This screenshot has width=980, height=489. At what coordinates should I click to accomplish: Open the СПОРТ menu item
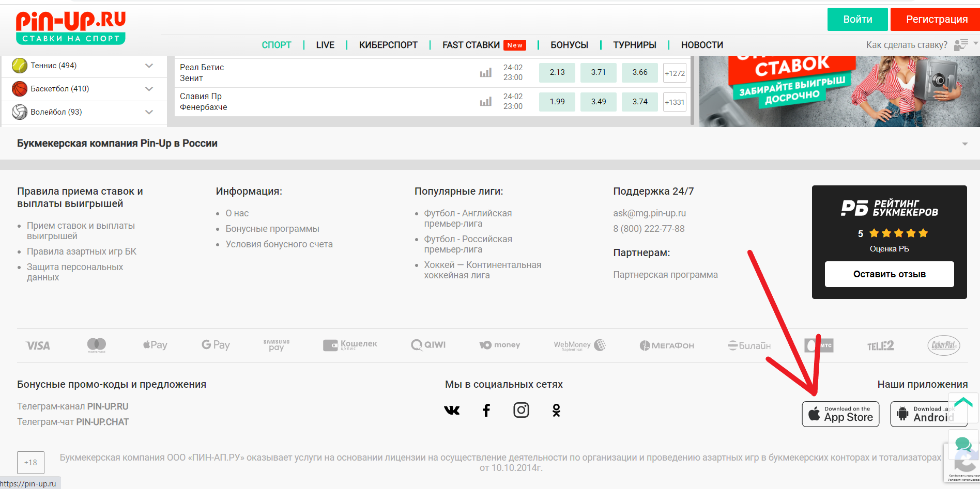pos(277,45)
